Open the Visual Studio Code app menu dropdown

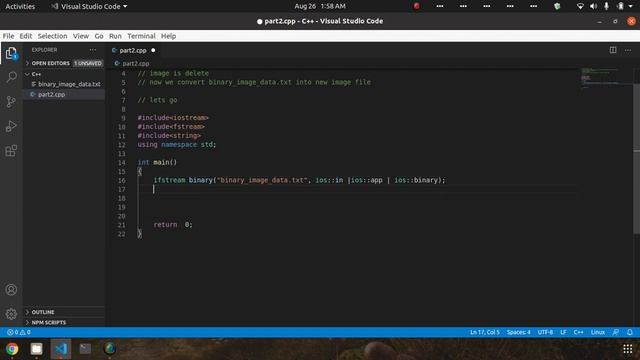coord(89,6)
